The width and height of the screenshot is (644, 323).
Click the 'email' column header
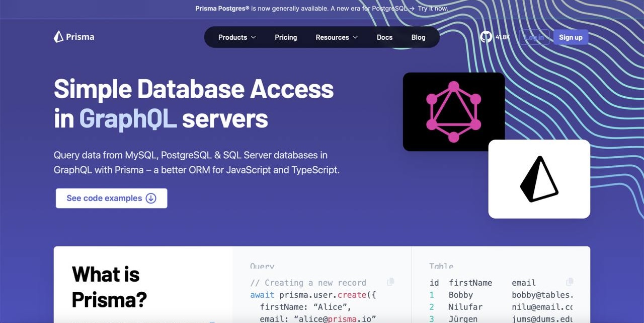point(524,283)
